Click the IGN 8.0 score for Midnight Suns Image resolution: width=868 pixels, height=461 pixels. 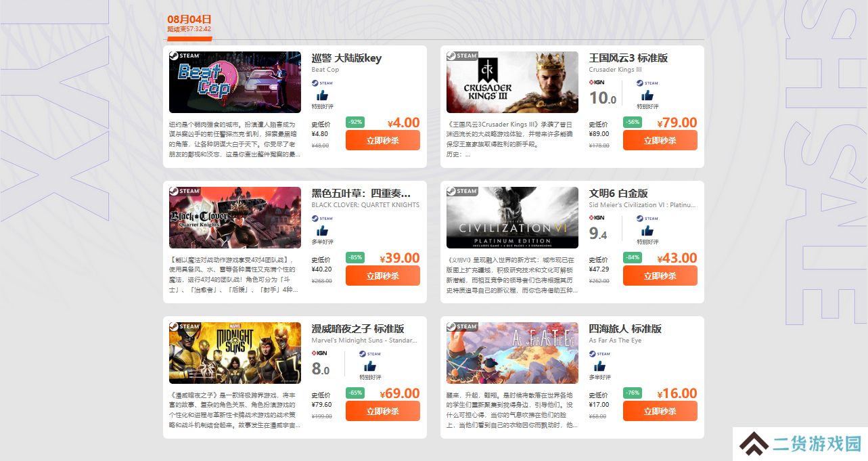click(321, 369)
